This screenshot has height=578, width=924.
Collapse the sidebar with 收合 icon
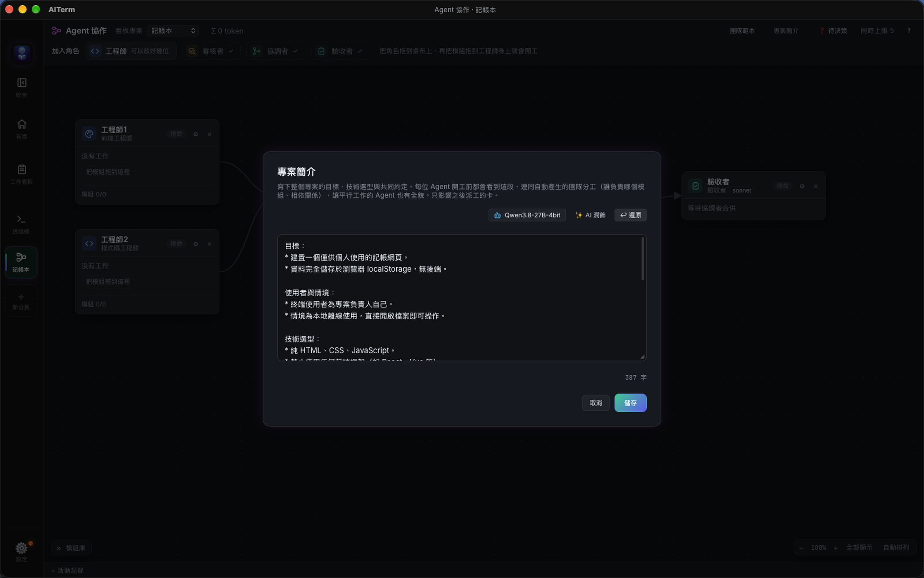click(x=22, y=87)
